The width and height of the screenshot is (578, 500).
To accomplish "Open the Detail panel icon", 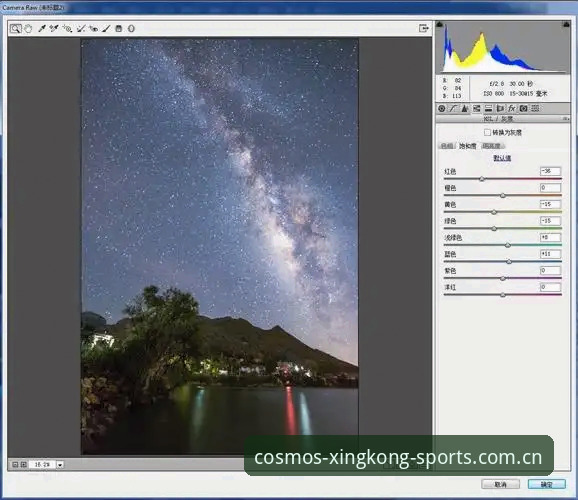I will pos(465,108).
